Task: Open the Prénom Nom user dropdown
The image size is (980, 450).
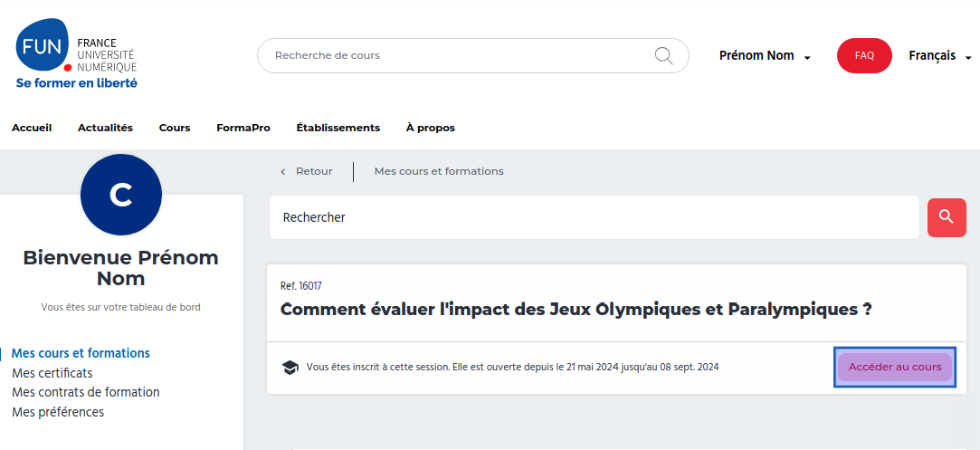Action: (x=765, y=55)
